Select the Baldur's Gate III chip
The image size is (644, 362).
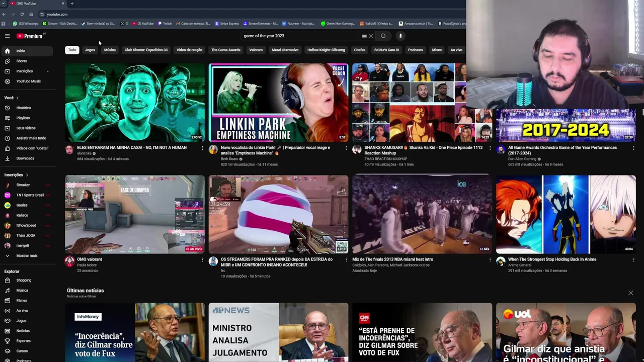[x=386, y=50]
